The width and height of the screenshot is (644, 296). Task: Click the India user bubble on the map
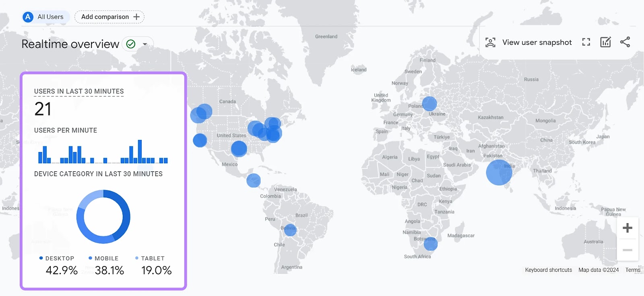[499, 173]
